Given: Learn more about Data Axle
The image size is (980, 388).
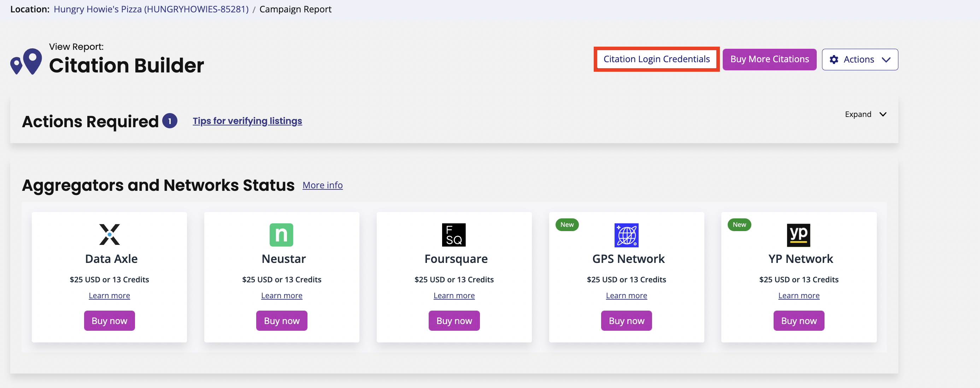Looking at the screenshot, I should coord(109,295).
